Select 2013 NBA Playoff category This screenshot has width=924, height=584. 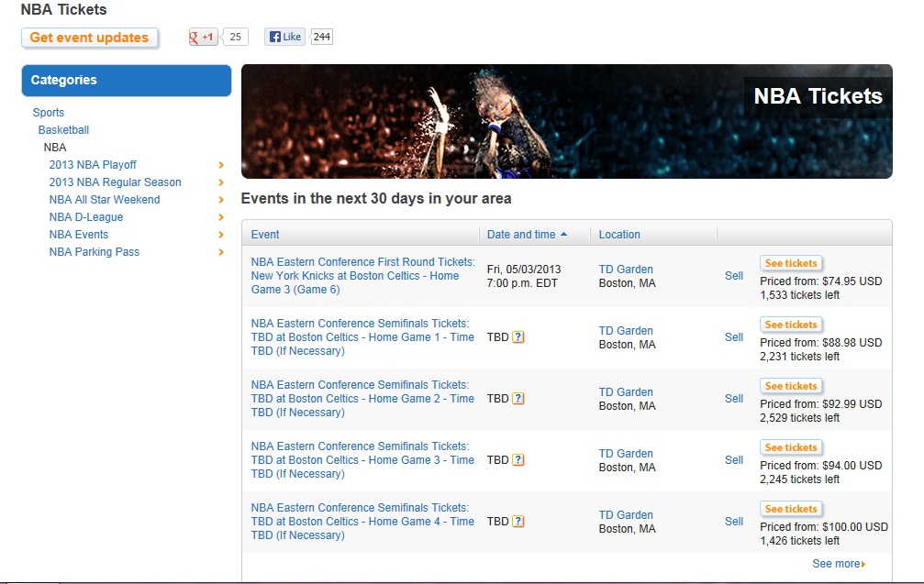(93, 165)
